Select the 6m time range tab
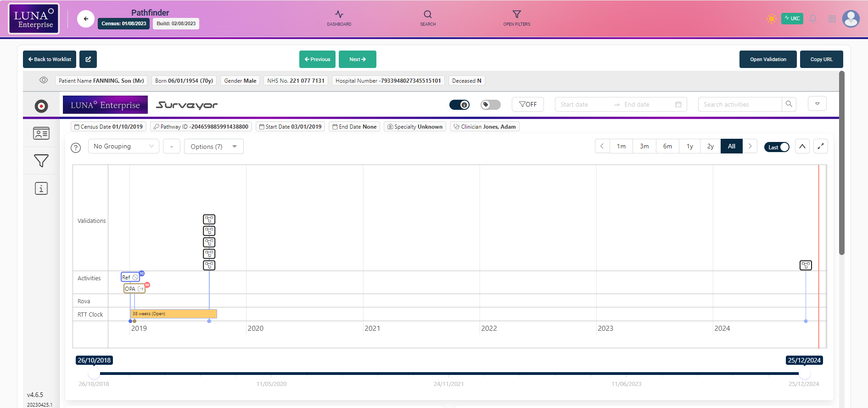868x408 pixels. point(667,147)
